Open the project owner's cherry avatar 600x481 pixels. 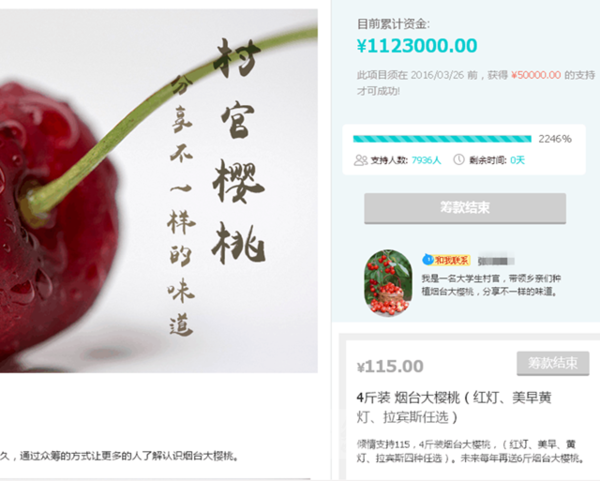[x=388, y=283]
